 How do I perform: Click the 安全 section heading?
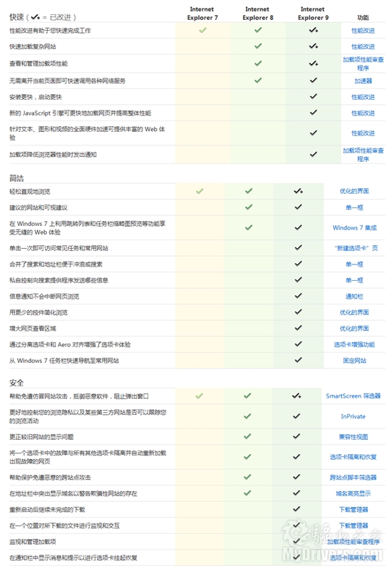16,383
